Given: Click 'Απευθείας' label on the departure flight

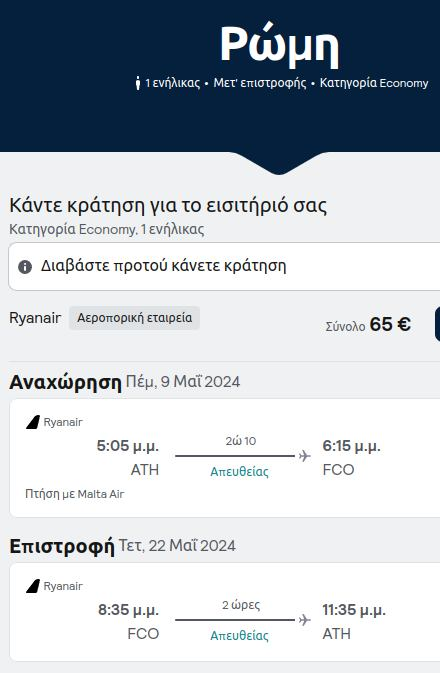Looking at the screenshot, I should coord(239,472).
